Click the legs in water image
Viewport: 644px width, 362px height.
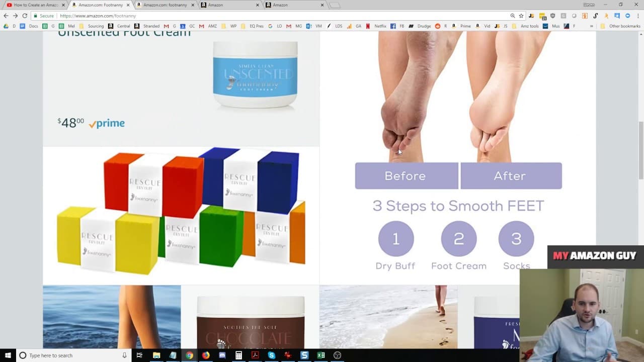pyautogui.click(x=112, y=317)
